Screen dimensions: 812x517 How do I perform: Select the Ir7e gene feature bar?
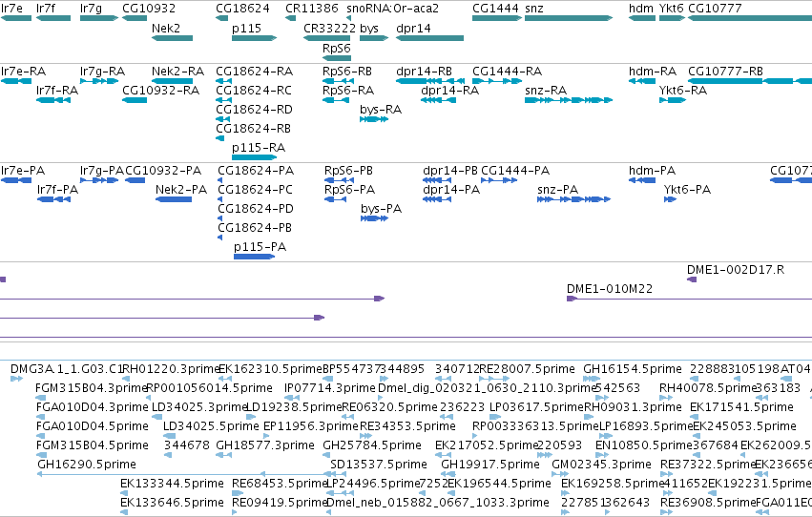click(16, 18)
